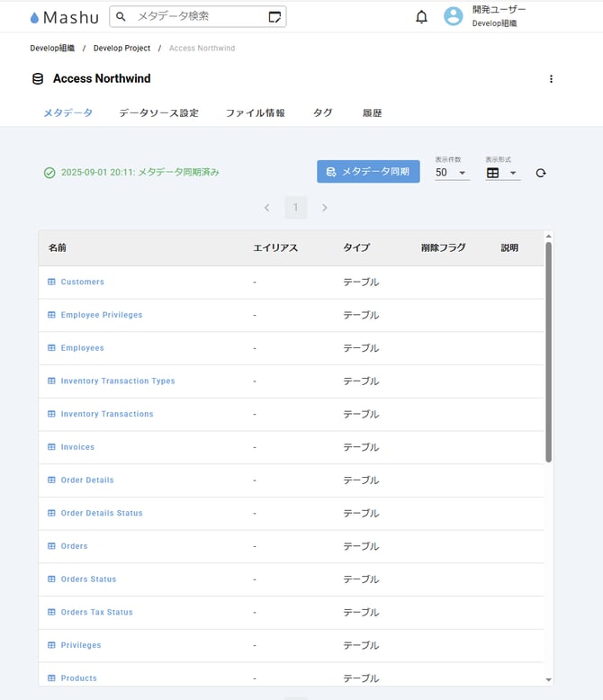Switch to the データソース設定 tab

coord(158,113)
